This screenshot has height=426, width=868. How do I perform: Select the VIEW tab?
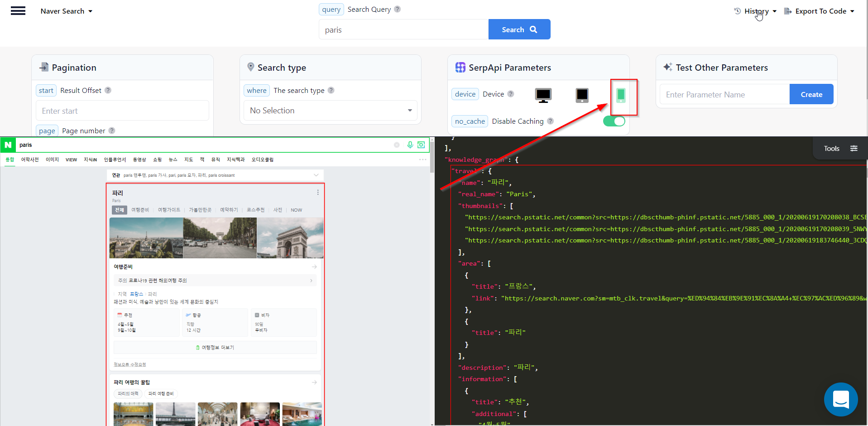pyautogui.click(x=71, y=160)
